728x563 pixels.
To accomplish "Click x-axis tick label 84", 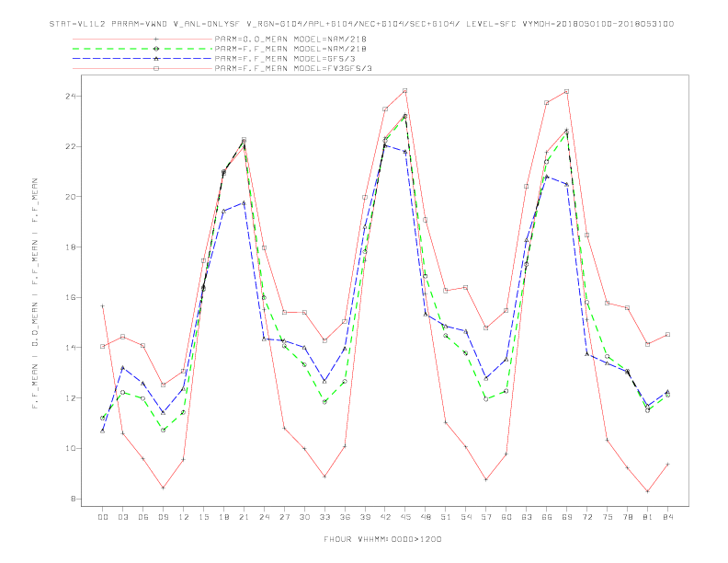I will pos(667,517).
